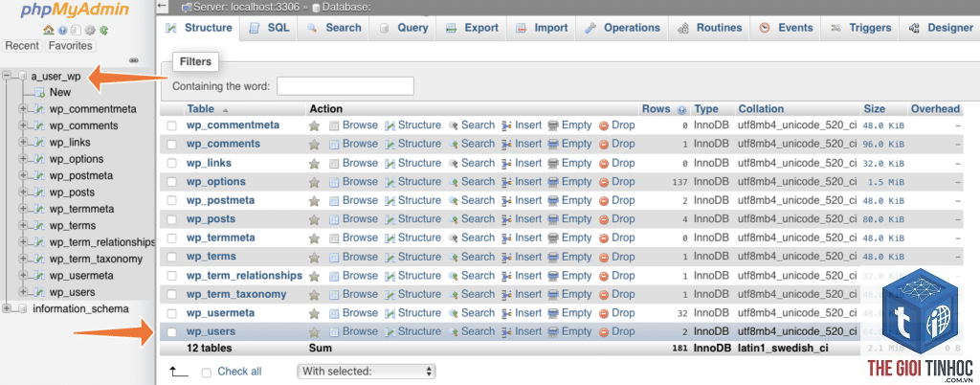Switch to the Designer tab
This screenshot has width=980, height=385.
tap(941, 28)
